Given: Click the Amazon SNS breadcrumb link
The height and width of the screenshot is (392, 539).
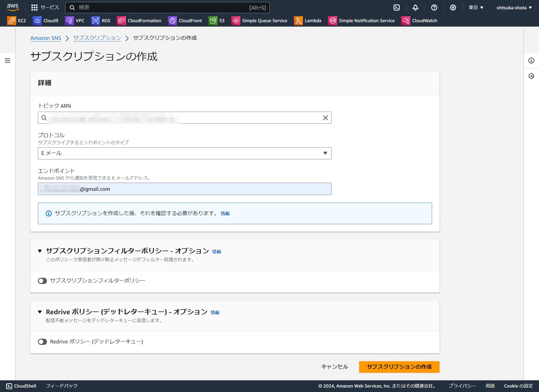Looking at the screenshot, I should (x=45, y=38).
